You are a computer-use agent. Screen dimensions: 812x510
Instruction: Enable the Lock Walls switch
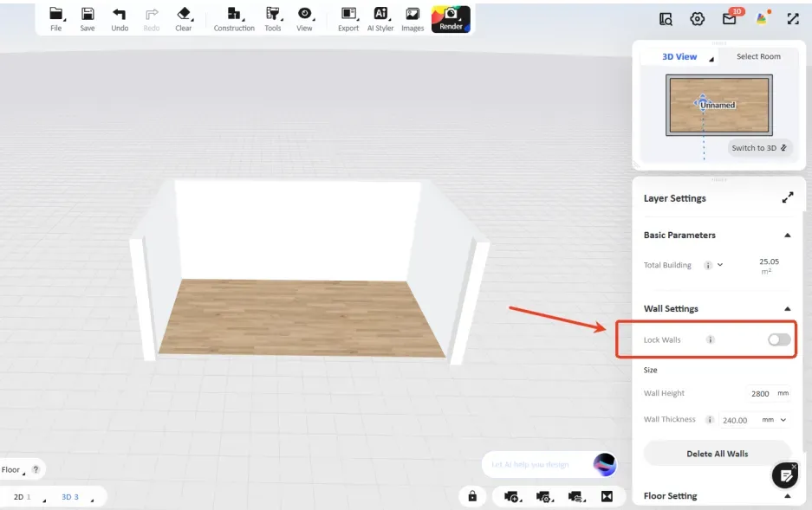pyautogui.click(x=779, y=339)
